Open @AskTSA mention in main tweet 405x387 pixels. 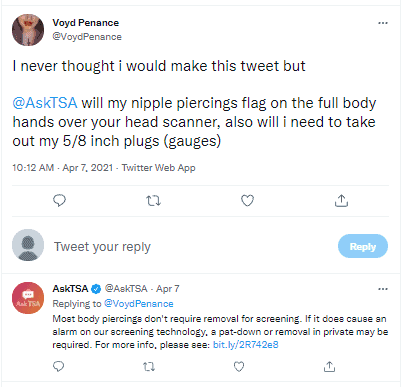[45, 103]
